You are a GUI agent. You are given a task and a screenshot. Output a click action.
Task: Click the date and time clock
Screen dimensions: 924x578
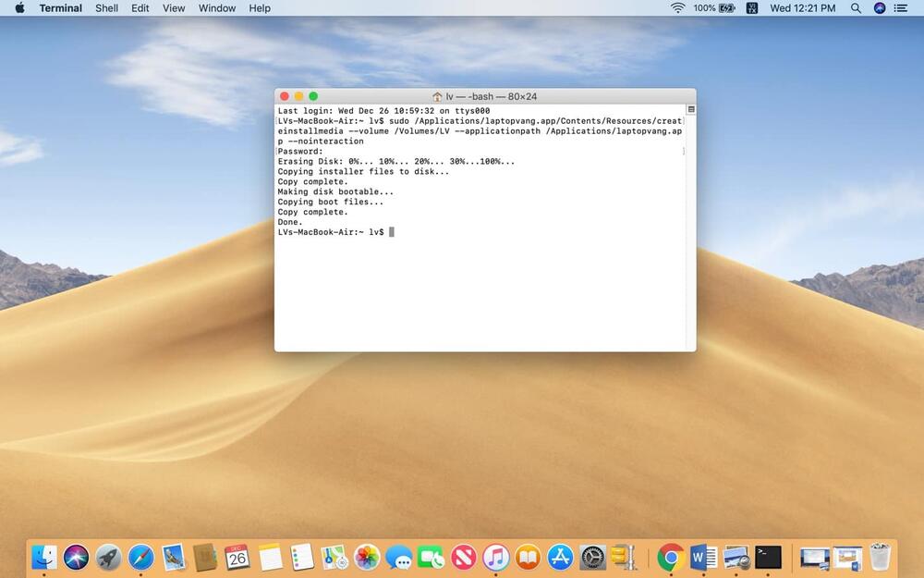(802, 8)
